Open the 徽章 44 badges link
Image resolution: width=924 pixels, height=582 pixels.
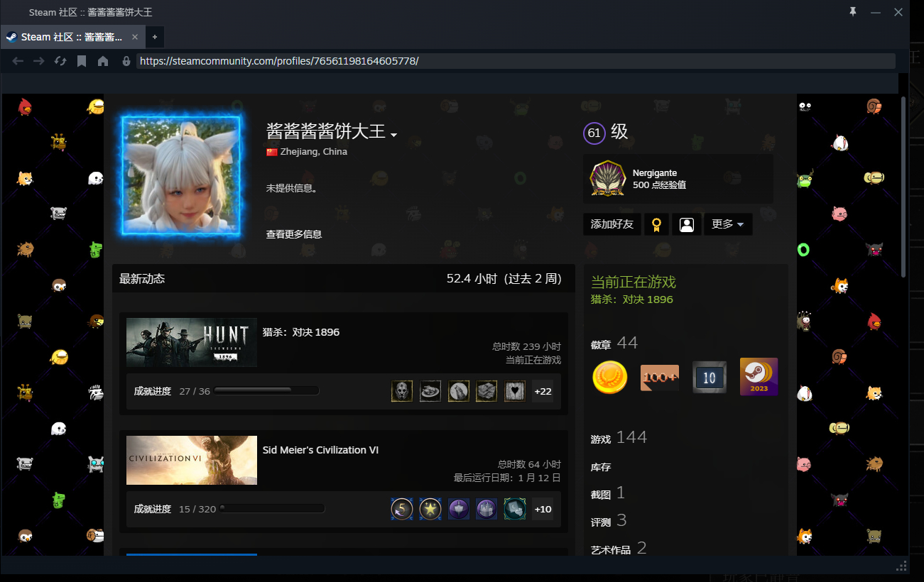click(614, 344)
